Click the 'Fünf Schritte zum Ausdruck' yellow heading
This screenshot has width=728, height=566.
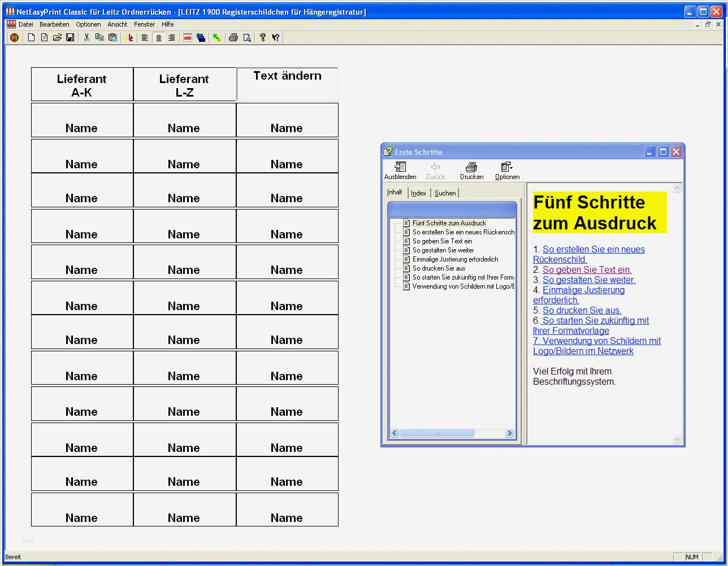(x=600, y=212)
